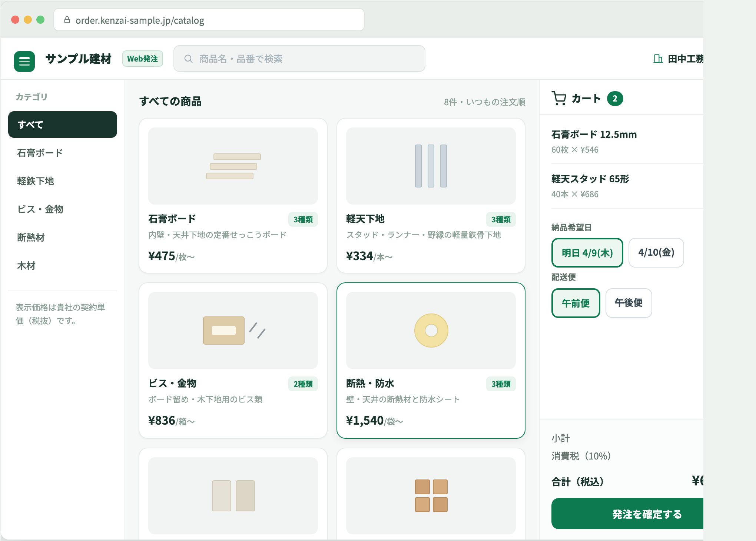Click the 石膏ボード card title
Viewport: 756px width, 541px height.
pos(172,219)
